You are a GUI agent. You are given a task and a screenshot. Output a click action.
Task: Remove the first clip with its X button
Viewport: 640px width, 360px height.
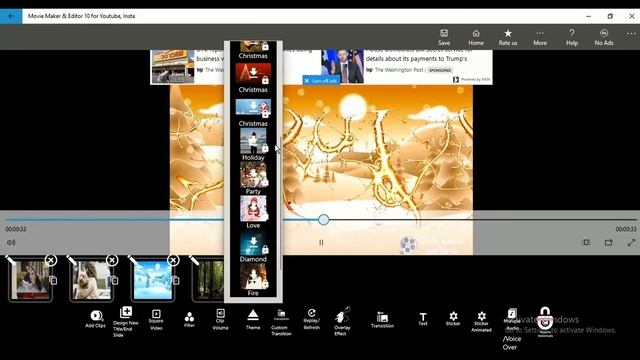51,260
